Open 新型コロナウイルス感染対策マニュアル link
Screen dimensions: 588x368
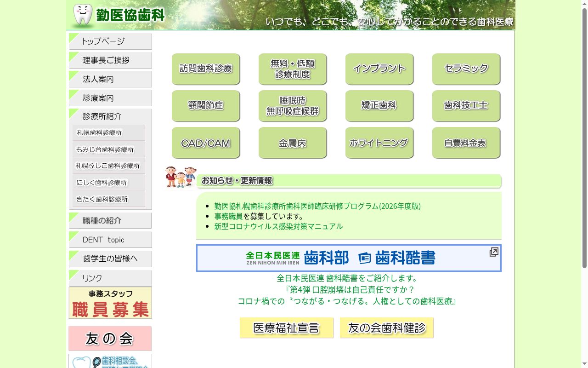click(278, 226)
